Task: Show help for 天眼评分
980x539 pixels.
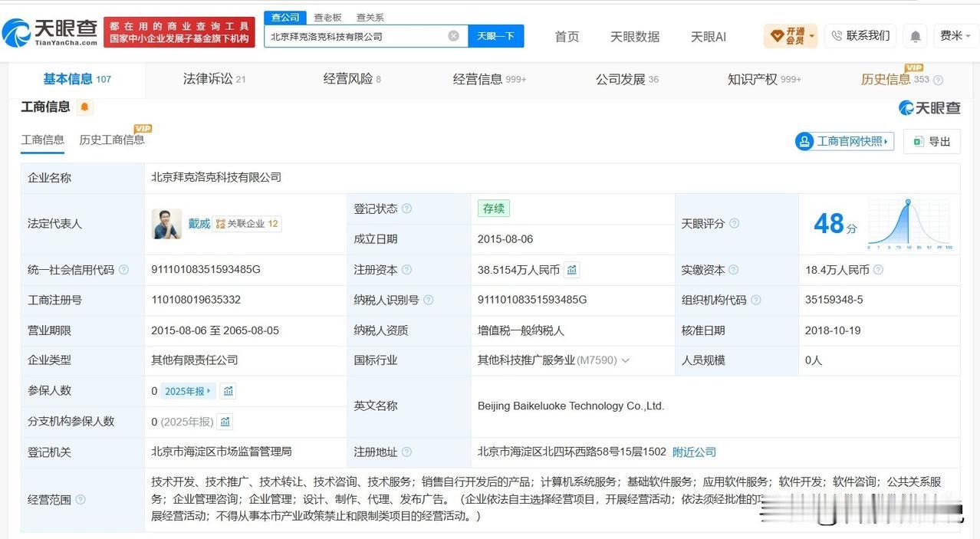Action: pyautogui.click(x=734, y=224)
